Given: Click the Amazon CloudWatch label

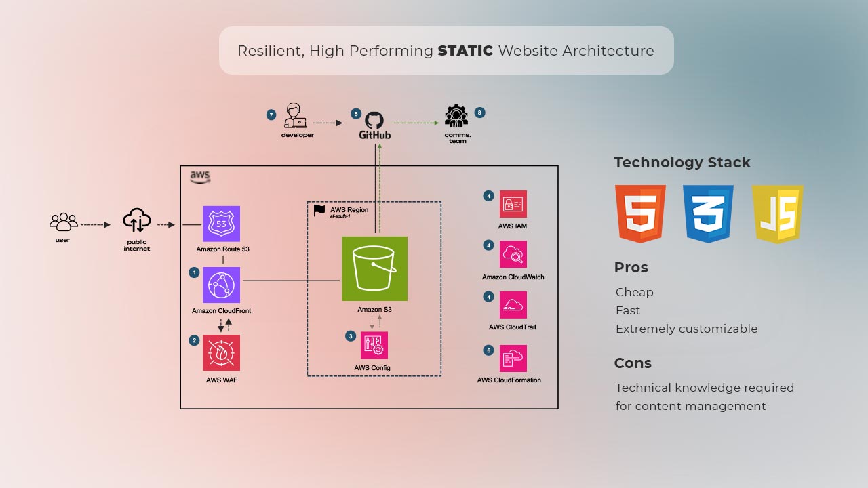Looking at the screenshot, I should click(513, 277).
